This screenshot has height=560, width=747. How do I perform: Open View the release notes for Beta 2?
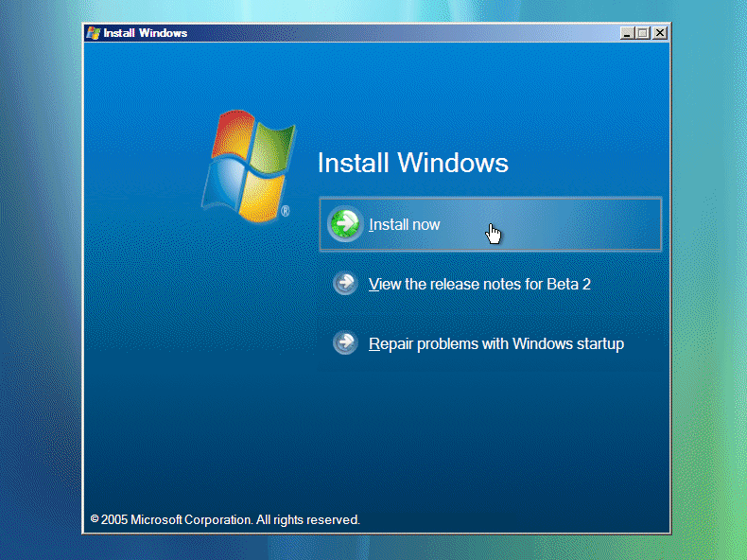[478, 284]
